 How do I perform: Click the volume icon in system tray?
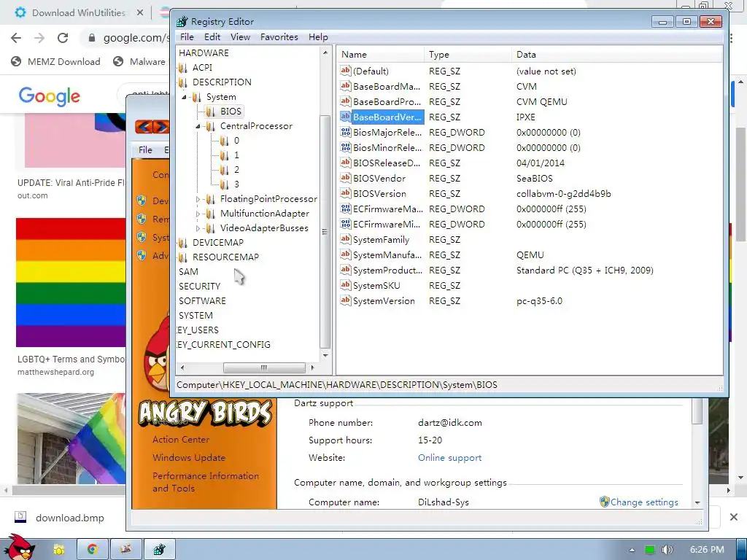click(667, 550)
